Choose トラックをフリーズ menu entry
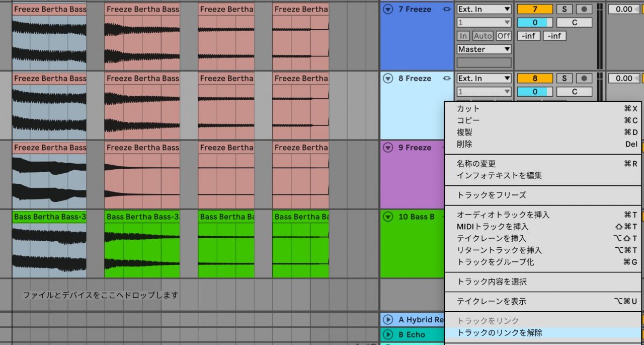644x345 pixels. click(543, 195)
